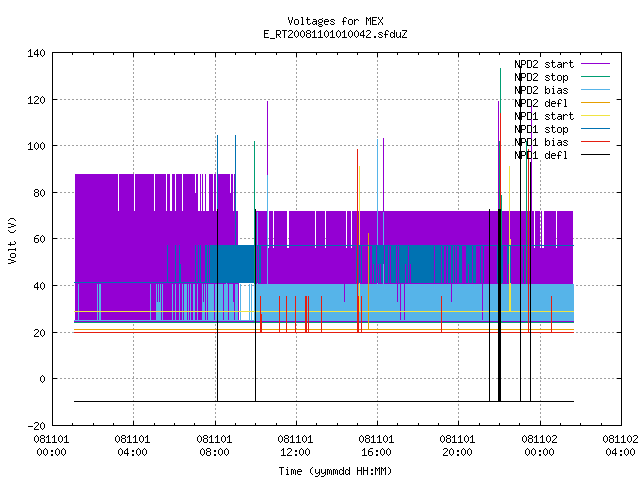This screenshot has width=640, height=480.
Task: Click the purple NPD2 start legend line
Action: point(595,64)
